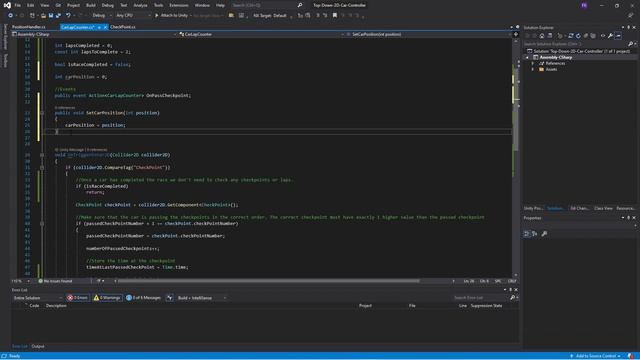Screen dimensions: 640x360
Task: Open the Any CPU platform dropdown
Action: [x=133, y=16]
